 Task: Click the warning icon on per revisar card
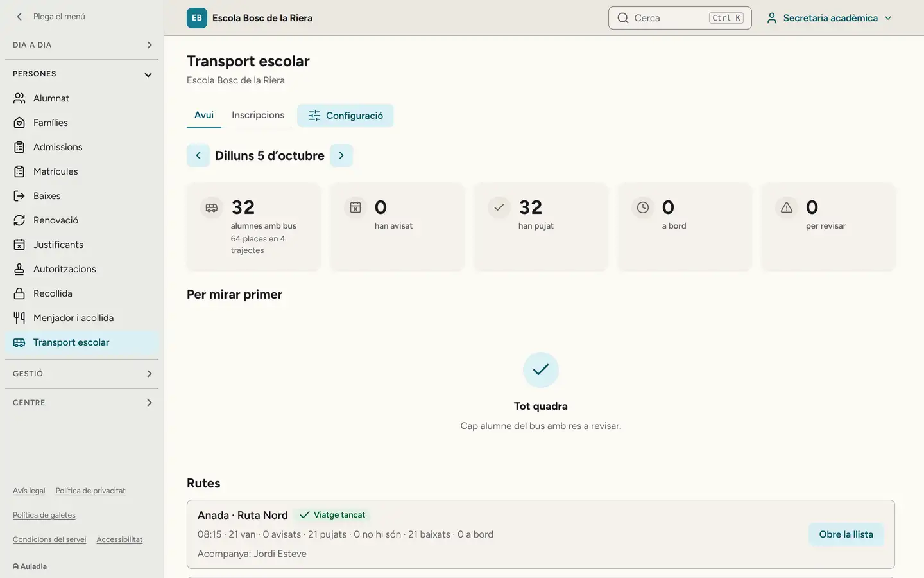point(787,207)
